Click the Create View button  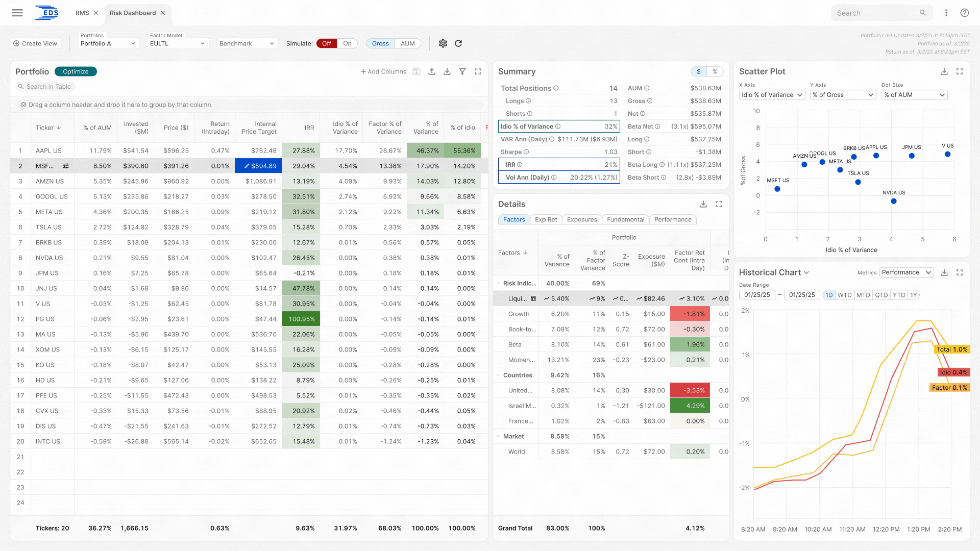pos(35,43)
